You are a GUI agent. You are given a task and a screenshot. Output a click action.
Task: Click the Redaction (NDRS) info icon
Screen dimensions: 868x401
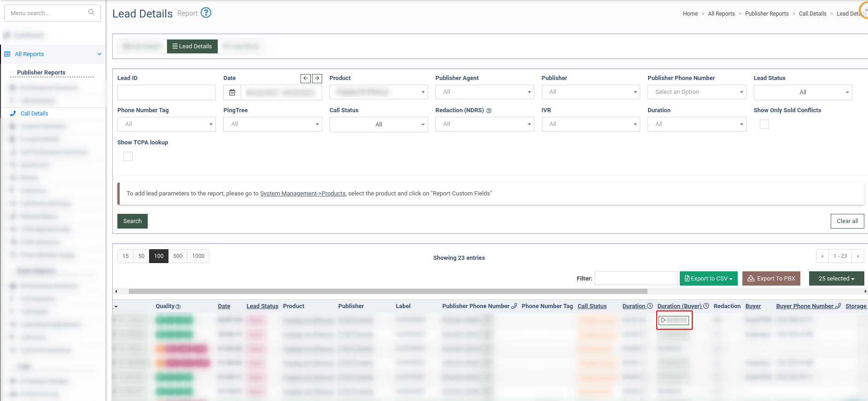coord(489,111)
